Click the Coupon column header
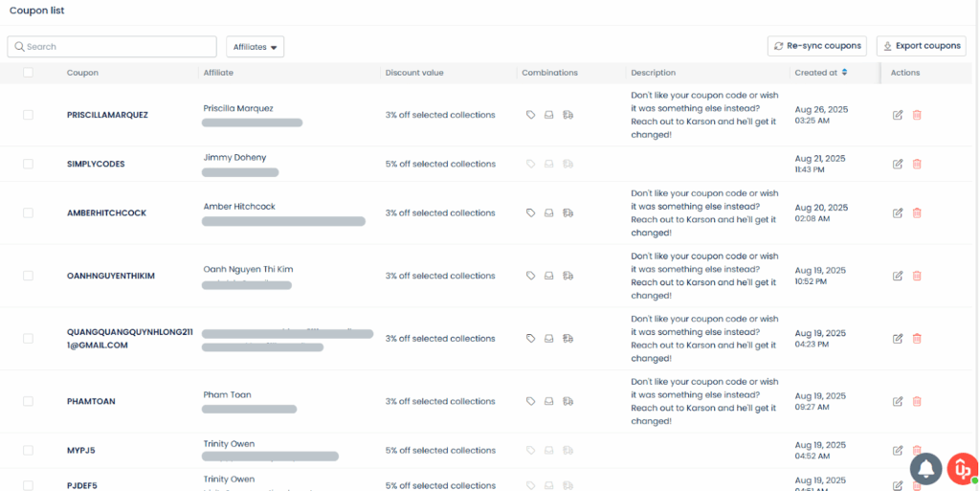Screen dimensions: 980x491 (82, 73)
